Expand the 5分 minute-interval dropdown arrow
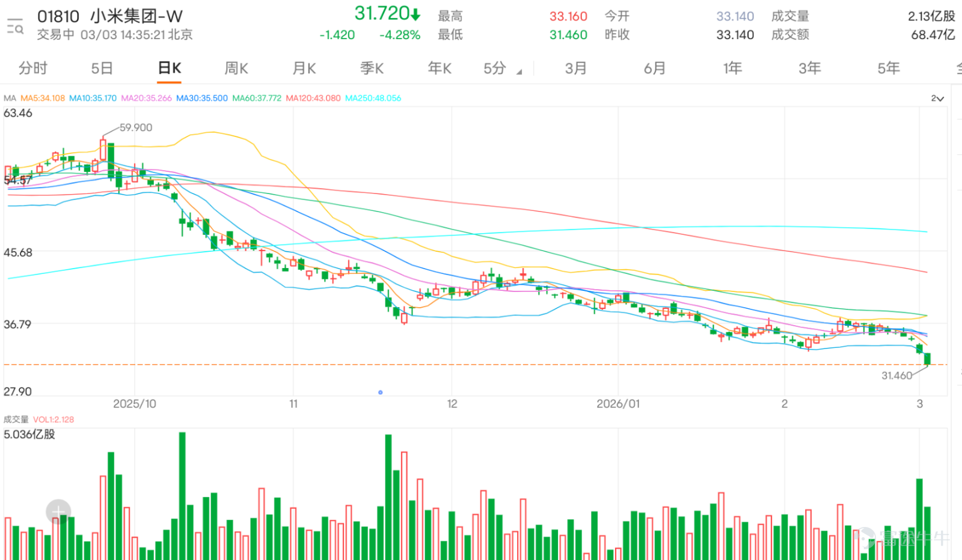 (x=519, y=72)
